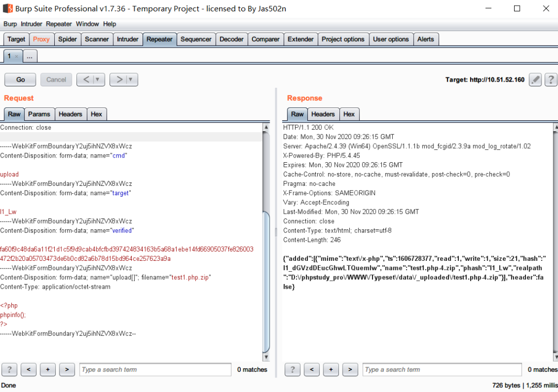
Task: Focus the request search term field
Action: (155, 370)
